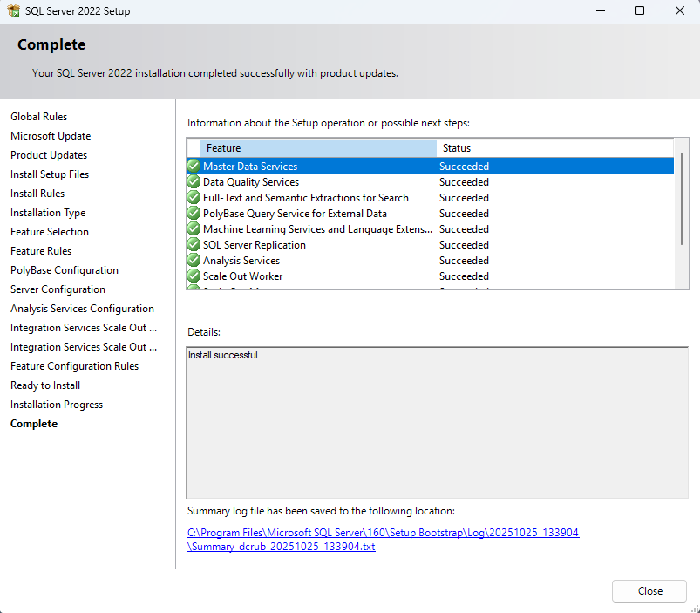700x613 pixels.
Task: Click the Installation Type step
Action: tap(48, 213)
